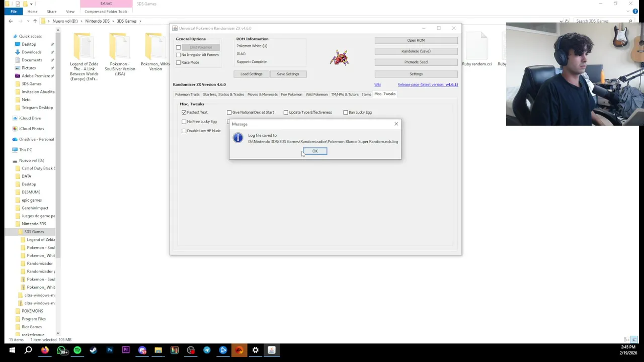The image size is (644, 362).
Task: Select iCloud Drive in navigation pane
Action: pos(30,118)
